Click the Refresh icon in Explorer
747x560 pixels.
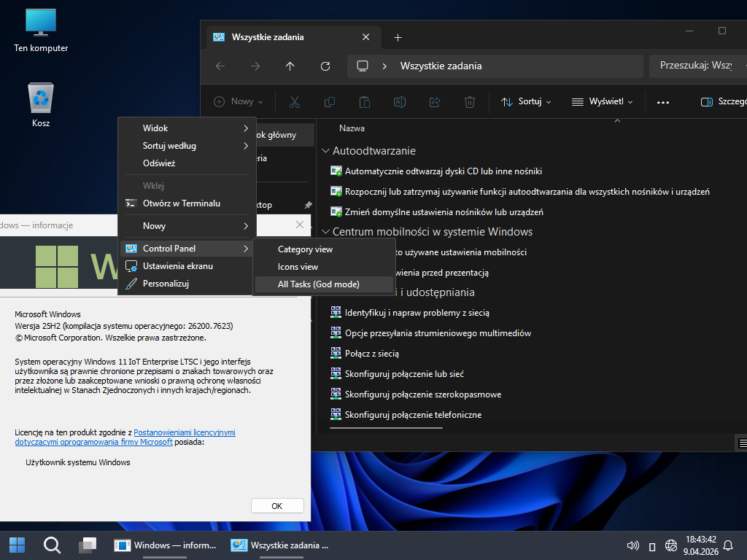click(x=325, y=66)
